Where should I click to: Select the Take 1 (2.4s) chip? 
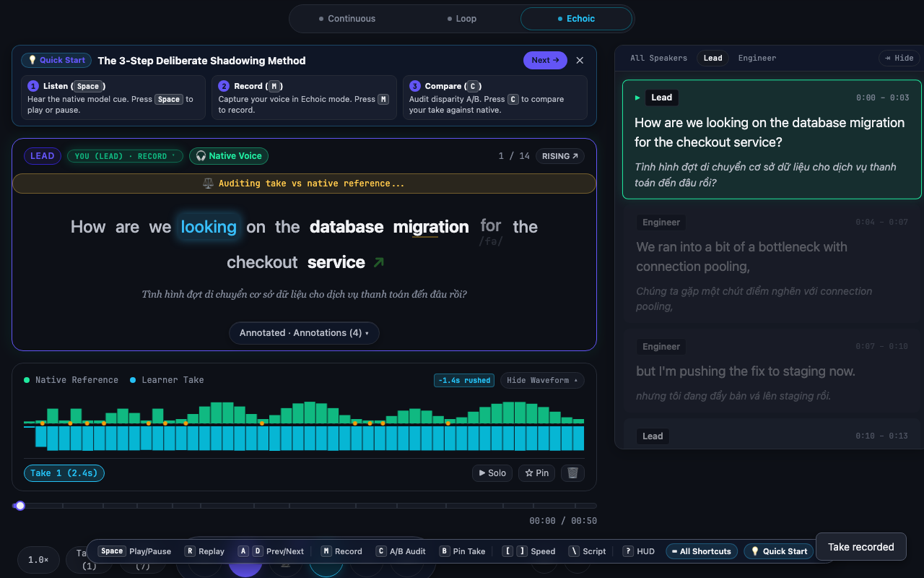[64, 473]
